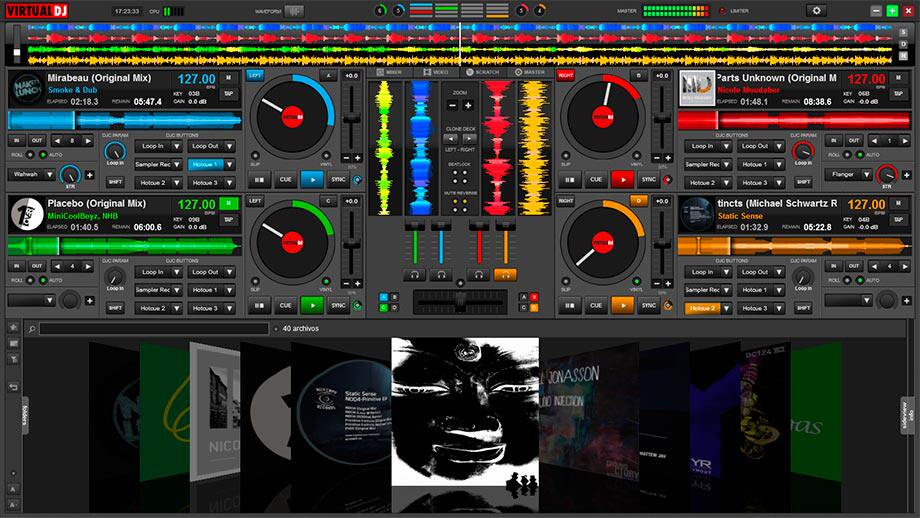Click the red play button on Parts Unknown deck

pos(622,180)
